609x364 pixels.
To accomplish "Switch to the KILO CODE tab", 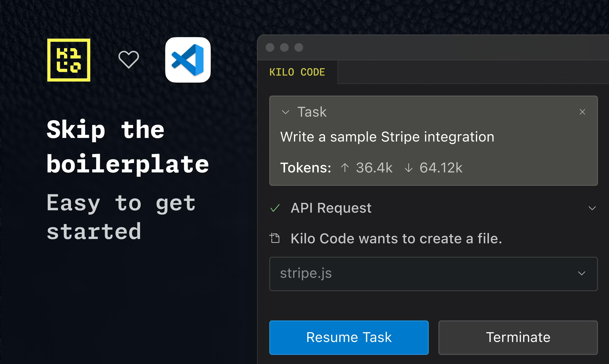I will tap(297, 72).
